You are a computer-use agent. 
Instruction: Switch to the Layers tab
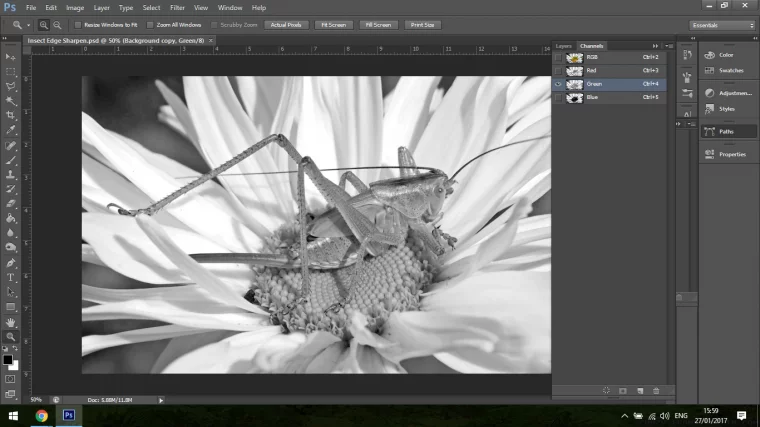click(x=563, y=46)
